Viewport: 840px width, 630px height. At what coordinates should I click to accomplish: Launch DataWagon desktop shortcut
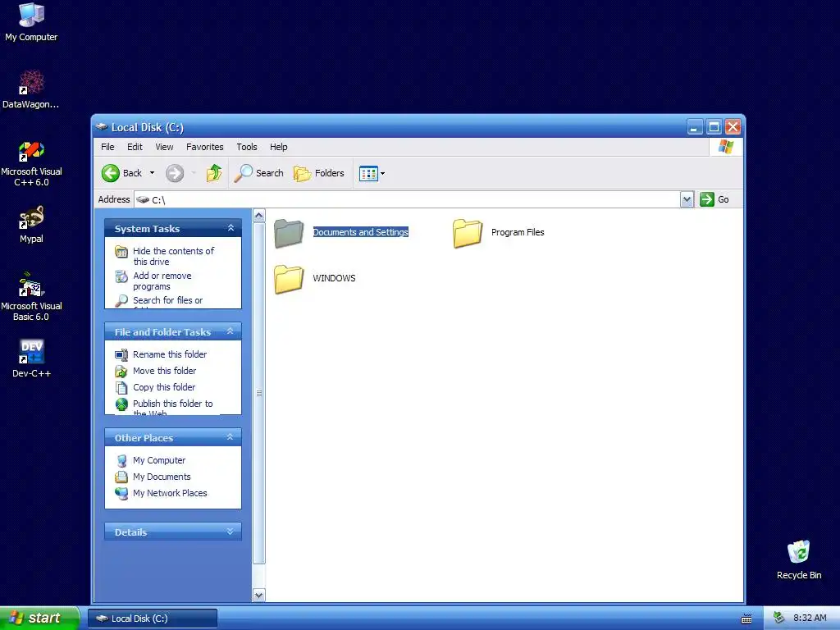pos(31,89)
